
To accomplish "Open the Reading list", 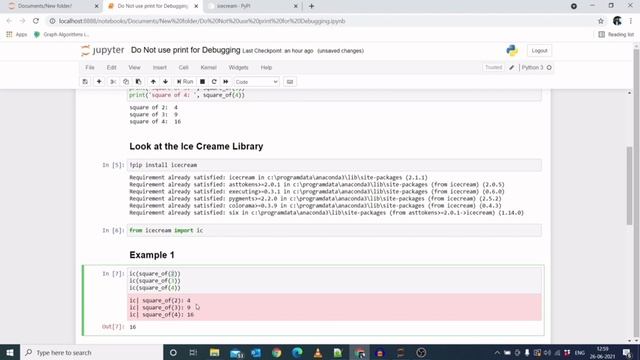I will point(616,35).
